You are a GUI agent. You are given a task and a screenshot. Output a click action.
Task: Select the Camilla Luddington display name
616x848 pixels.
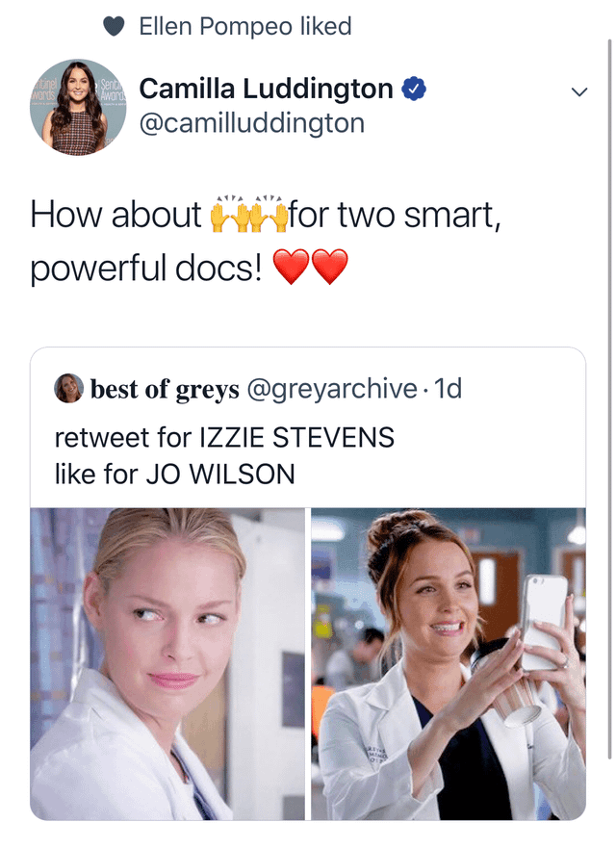[267, 88]
